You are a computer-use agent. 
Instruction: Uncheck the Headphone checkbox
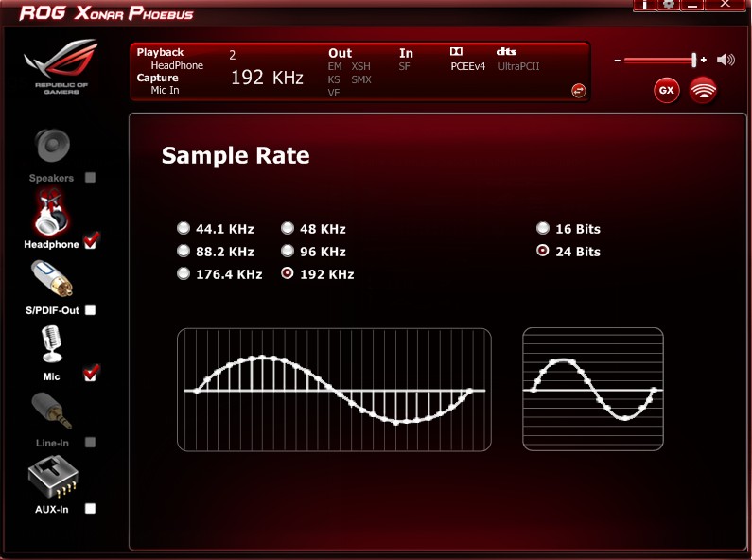tap(91, 241)
